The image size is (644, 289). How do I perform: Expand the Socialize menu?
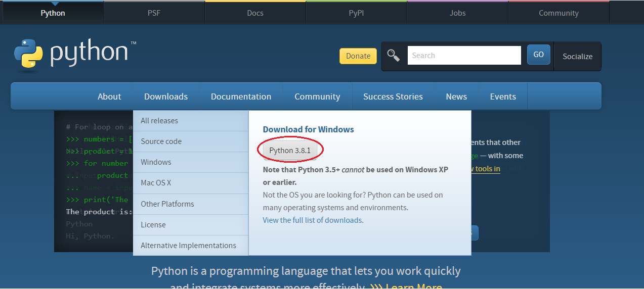(x=577, y=56)
